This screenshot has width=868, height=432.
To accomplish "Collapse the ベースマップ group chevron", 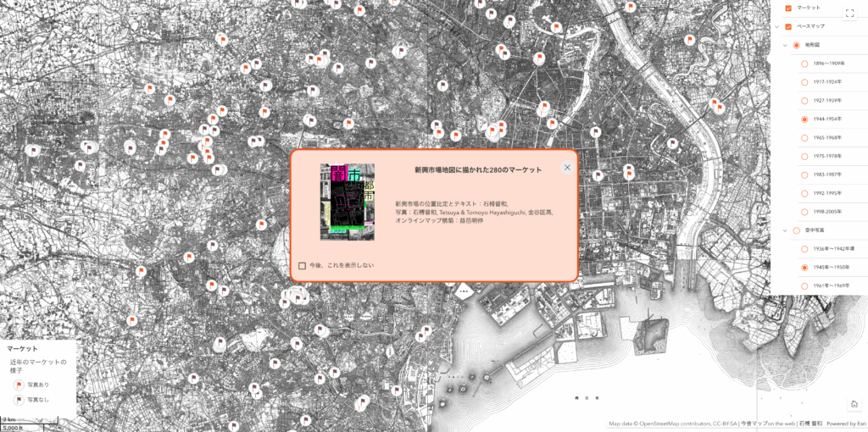I will tap(776, 26).
